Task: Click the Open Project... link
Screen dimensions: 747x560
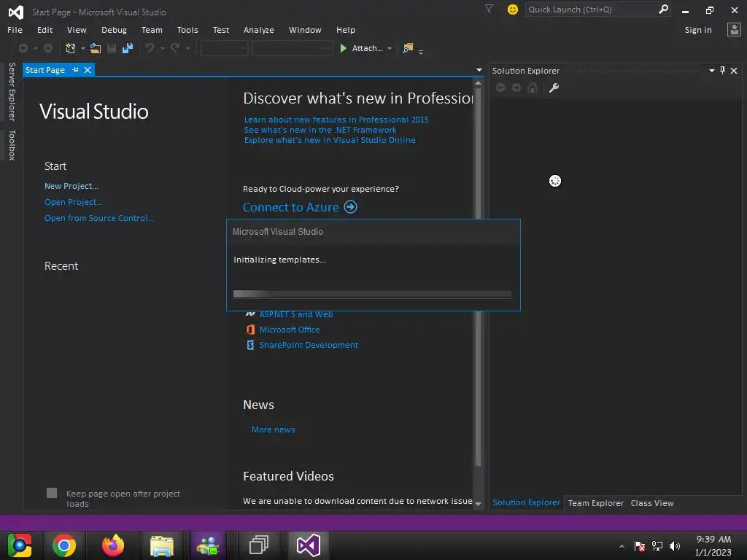Action: point(74,202)
